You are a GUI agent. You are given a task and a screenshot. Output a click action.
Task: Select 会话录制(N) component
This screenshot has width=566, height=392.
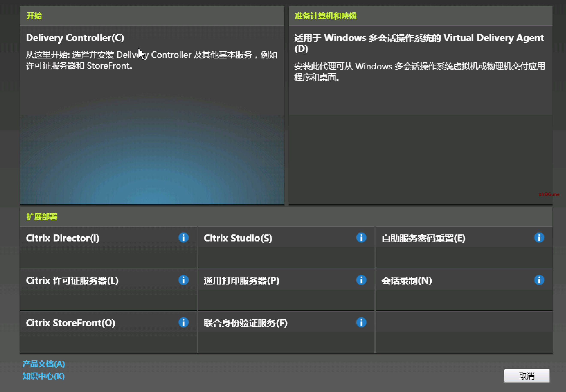(406, 280)
